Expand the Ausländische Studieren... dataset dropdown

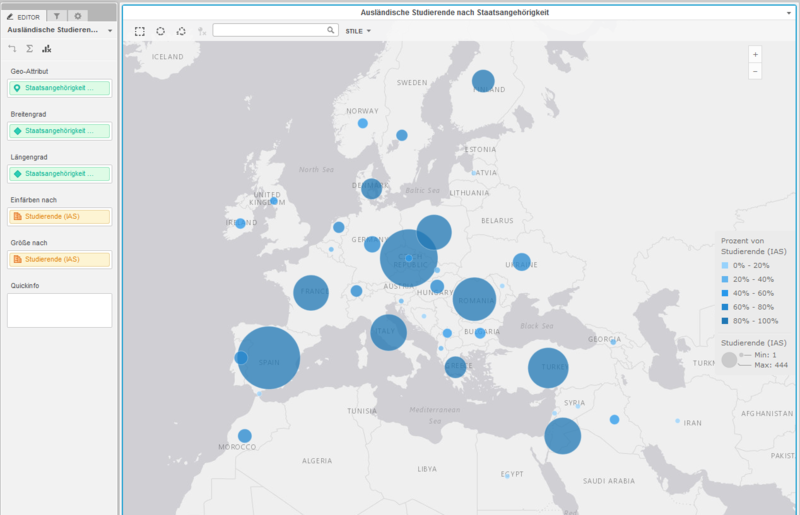tap(110, 31)
